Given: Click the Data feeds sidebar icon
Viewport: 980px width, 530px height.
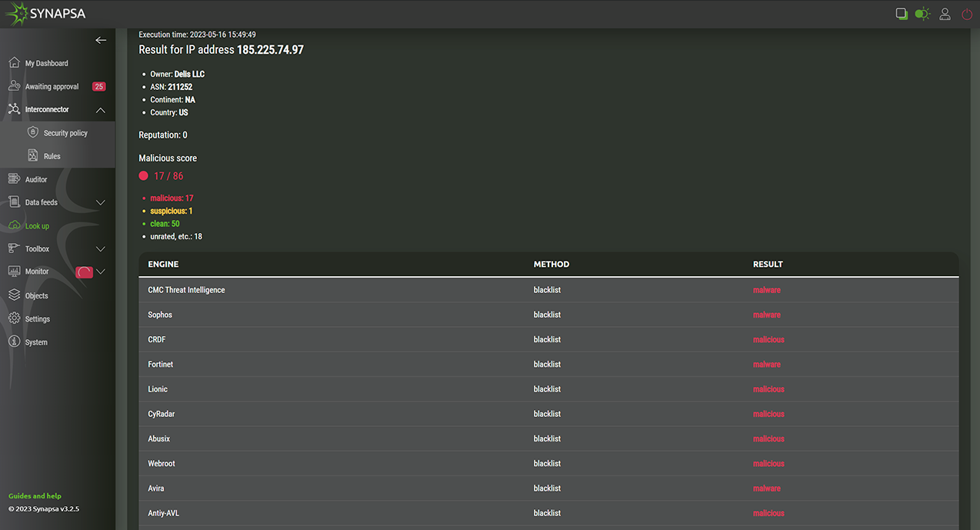Looking at the screenshot, I should [x=14, y=202].
